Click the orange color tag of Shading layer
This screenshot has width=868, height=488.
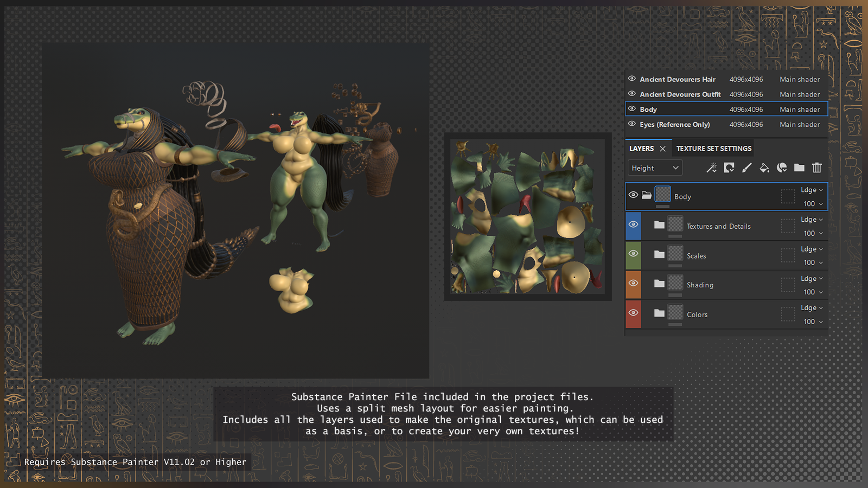tap(633, 285)
